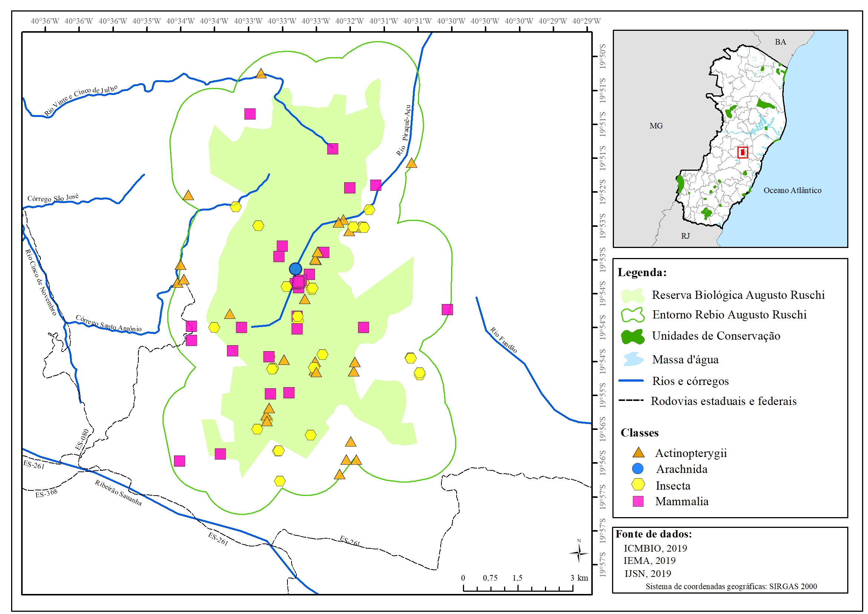The width and height of the screenshot is (868, 614).
Task: Click the Reserva Biológica Augusto Ruschi swatch
Action: click(633, 295)
